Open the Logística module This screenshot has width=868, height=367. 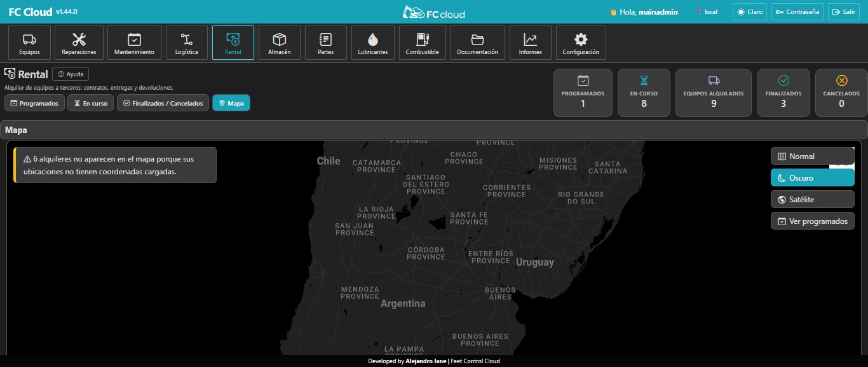(x=187, y=43)
